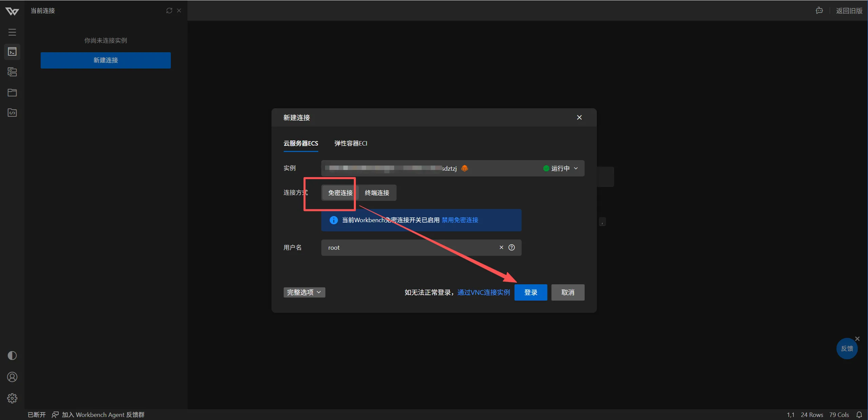
Task: Click the connect via VNC link
Action: click(x=484, y=292)
